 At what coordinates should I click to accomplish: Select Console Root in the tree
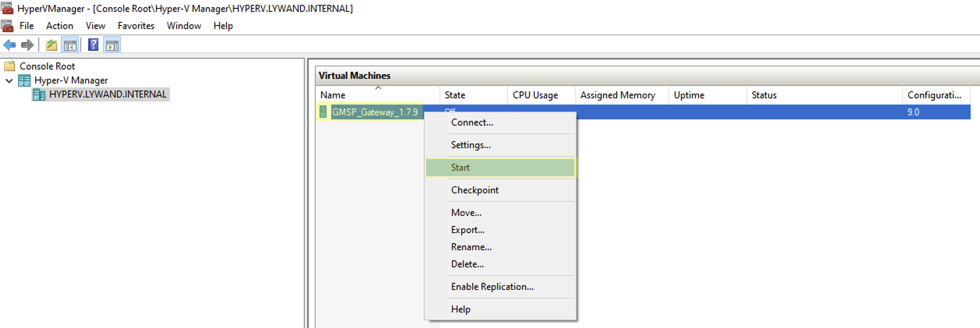pyautogui.click(x=47, y=66)
